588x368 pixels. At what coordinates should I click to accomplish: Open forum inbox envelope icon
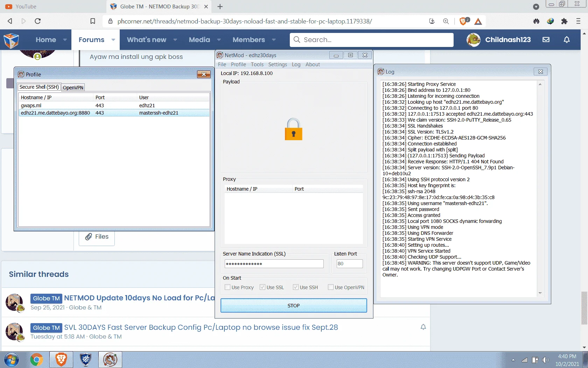coord(546,40)
